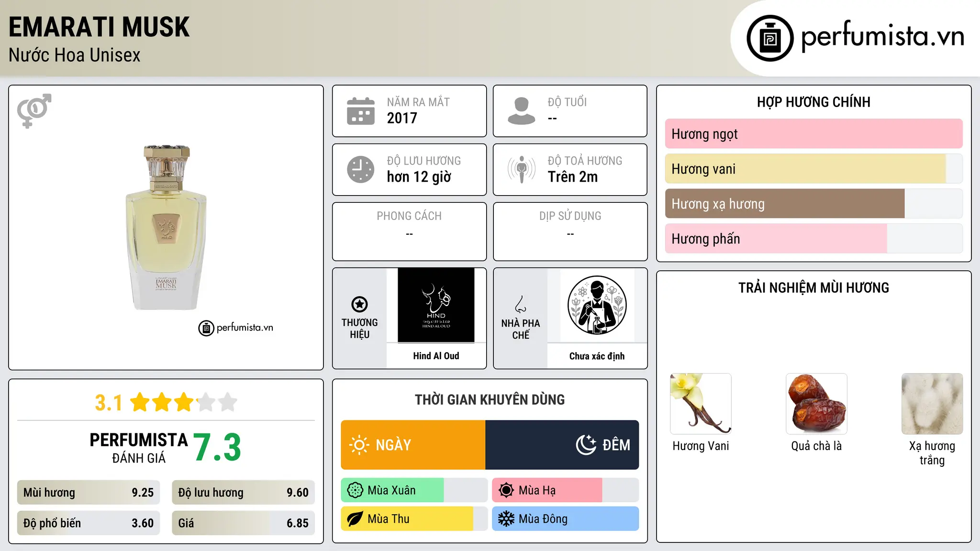Click the PERFUMISTA ĐÁNH GIÁ label
The height and width of the screenshot is (551, 980).
139,448
